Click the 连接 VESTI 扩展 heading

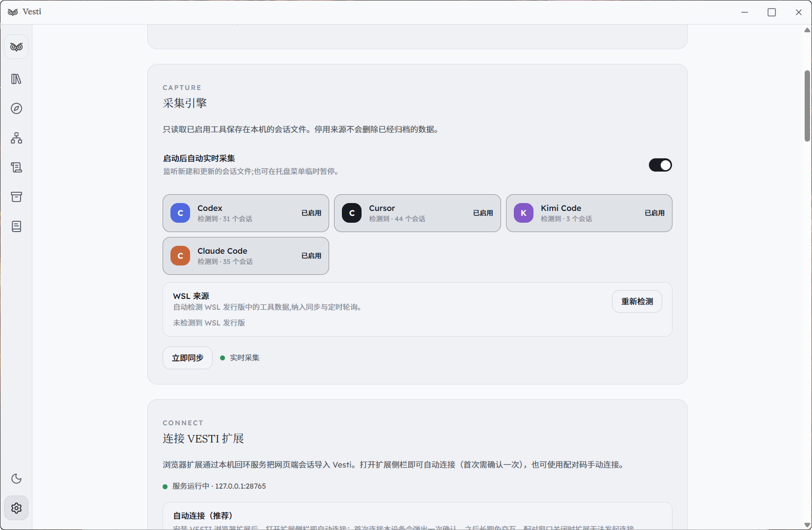point(203,439)
